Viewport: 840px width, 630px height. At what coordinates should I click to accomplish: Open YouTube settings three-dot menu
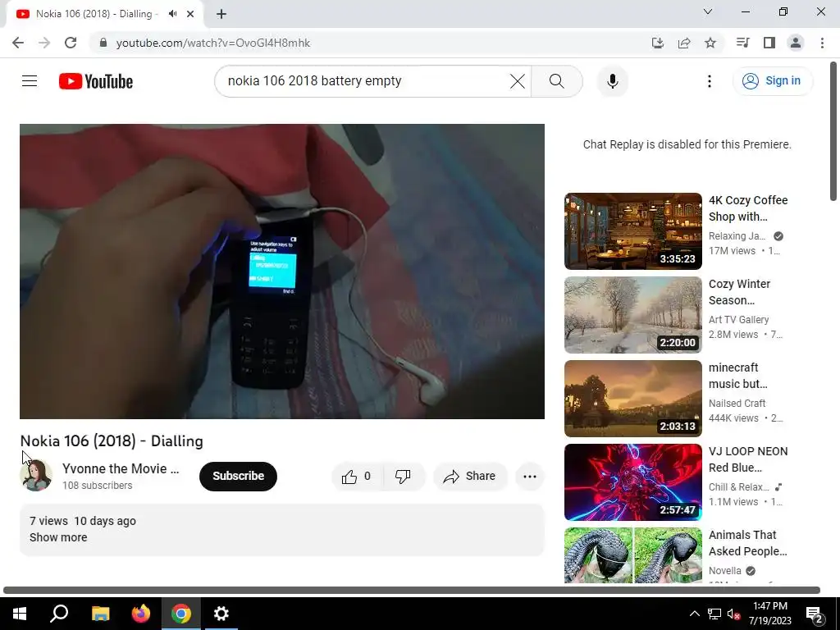[710, 81]
